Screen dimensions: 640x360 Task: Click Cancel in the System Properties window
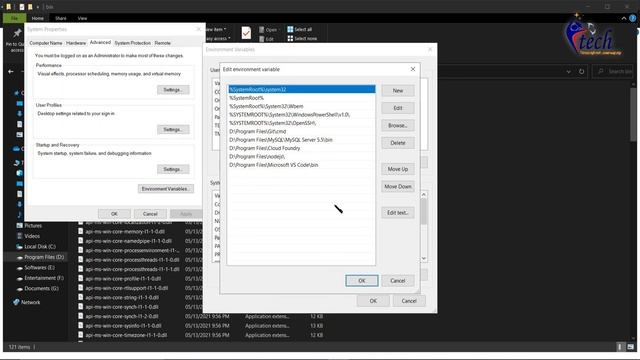coord(150,214)
